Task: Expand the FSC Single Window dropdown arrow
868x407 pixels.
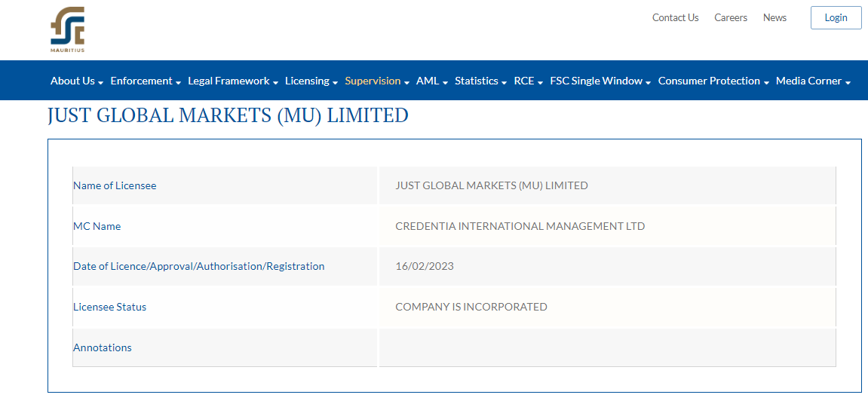Action: (649, 82)
